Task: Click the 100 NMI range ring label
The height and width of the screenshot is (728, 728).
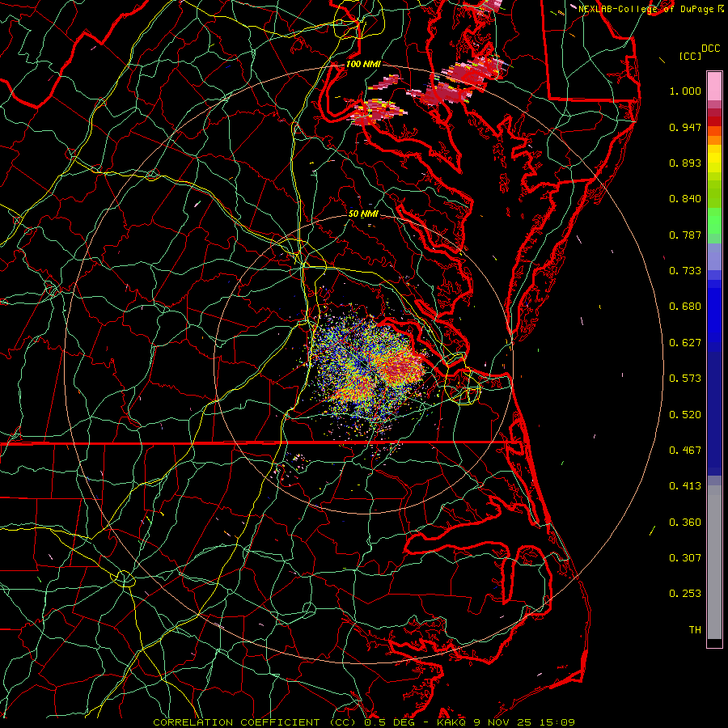Action: pos(363,64)
